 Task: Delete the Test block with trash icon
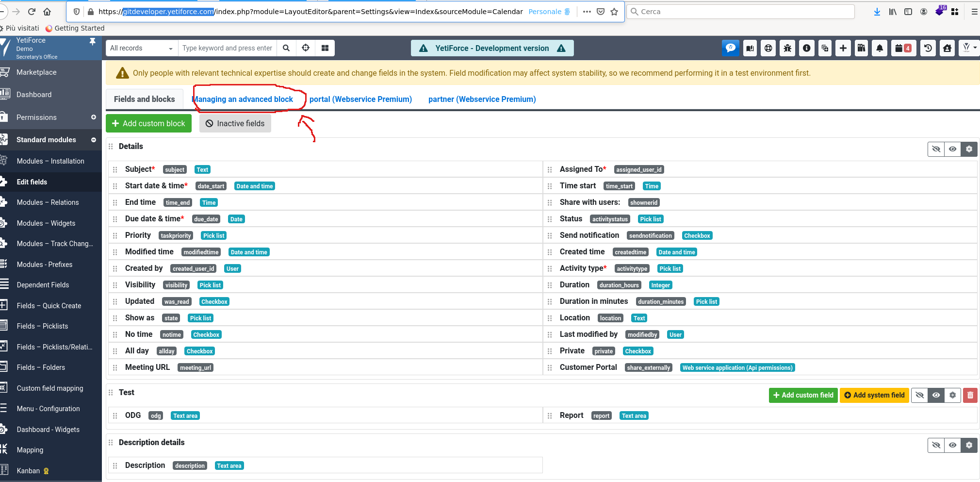click(970, 395)
